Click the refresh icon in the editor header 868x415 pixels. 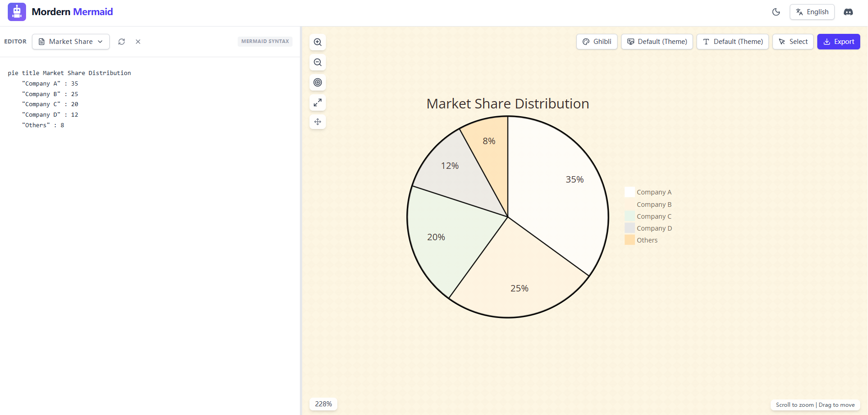point(122,42)
